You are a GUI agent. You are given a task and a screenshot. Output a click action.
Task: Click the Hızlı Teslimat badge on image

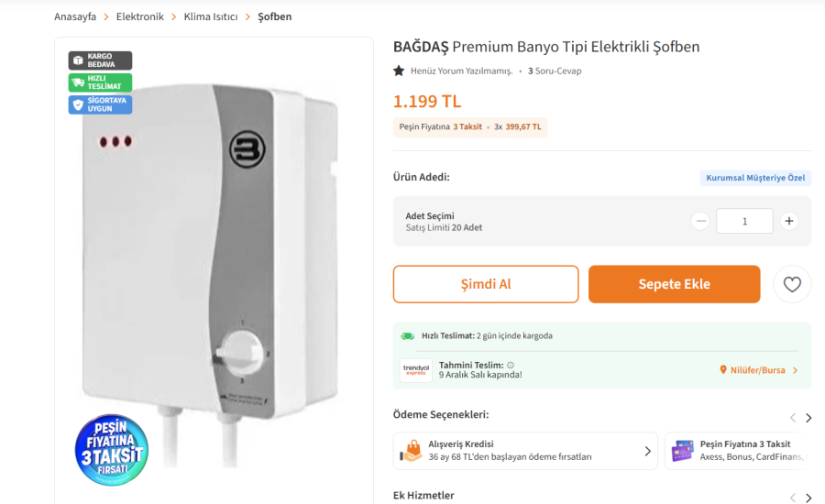pos(100,82)
